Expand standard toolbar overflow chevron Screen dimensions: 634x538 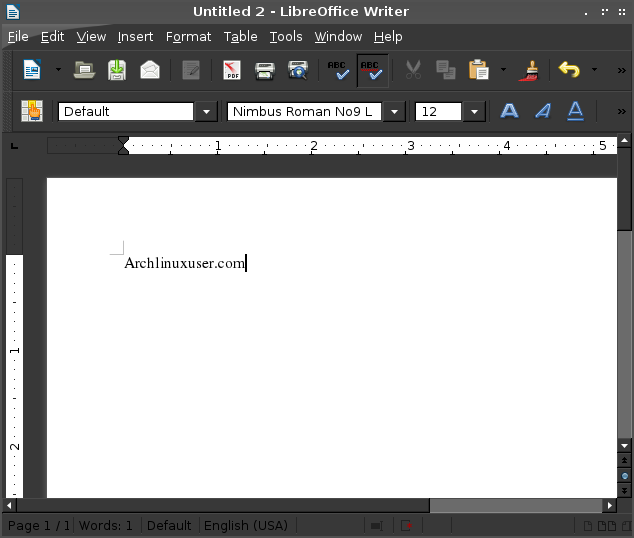click(x=621, y=71)
